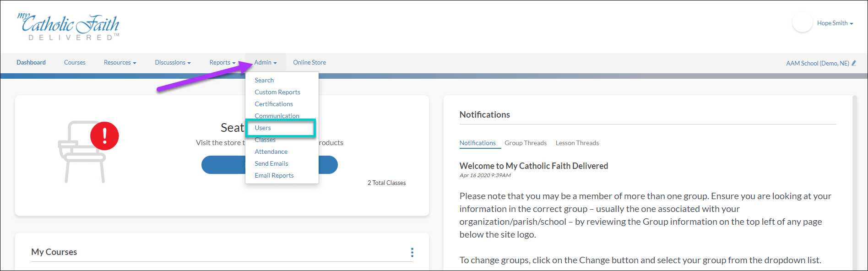Select Search from Admin menu
Image resolution: width=868 pixels, height=271 pixels.
click(x=264, y=80)
